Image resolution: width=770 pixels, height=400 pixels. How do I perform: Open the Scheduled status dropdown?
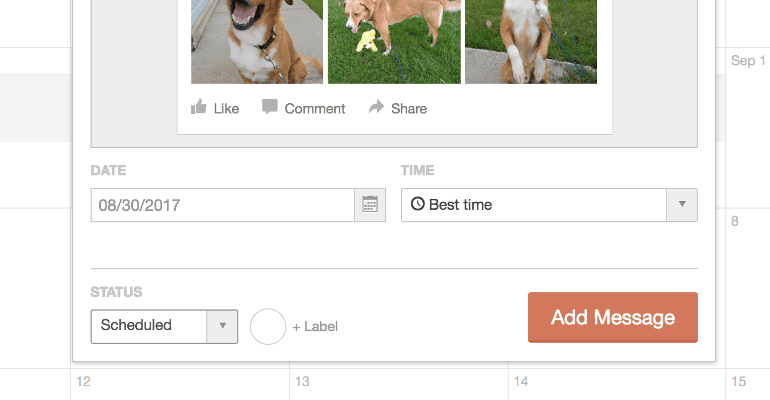149,326
